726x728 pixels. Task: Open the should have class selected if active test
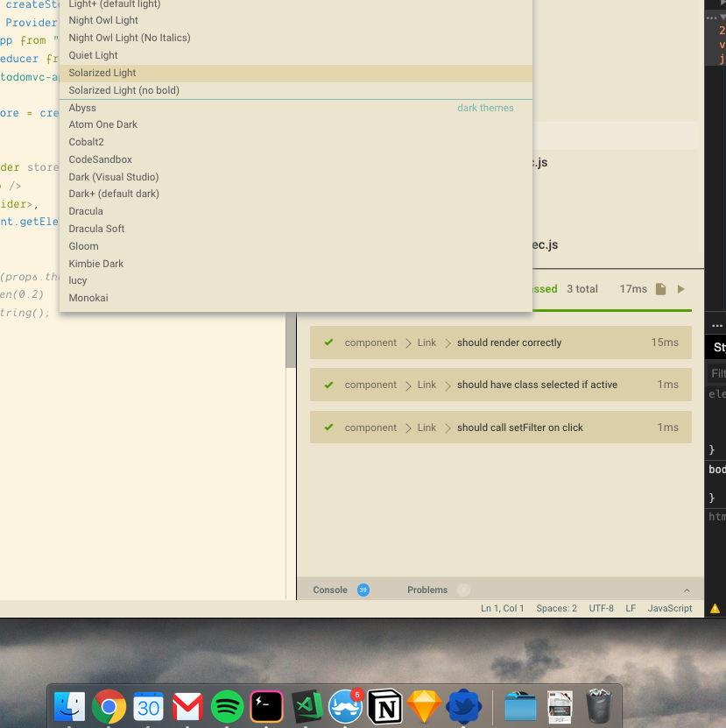pyautogui.click(x=501, y=385)
